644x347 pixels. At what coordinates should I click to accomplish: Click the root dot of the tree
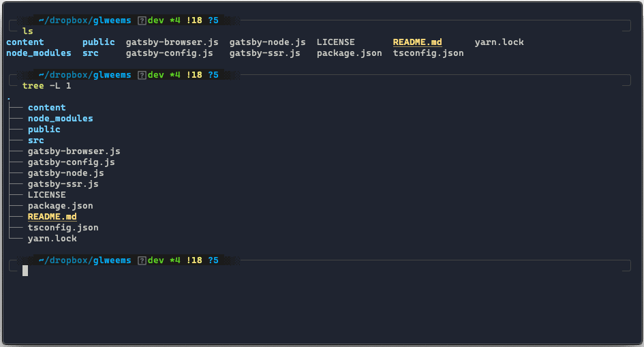coord(8,97)
